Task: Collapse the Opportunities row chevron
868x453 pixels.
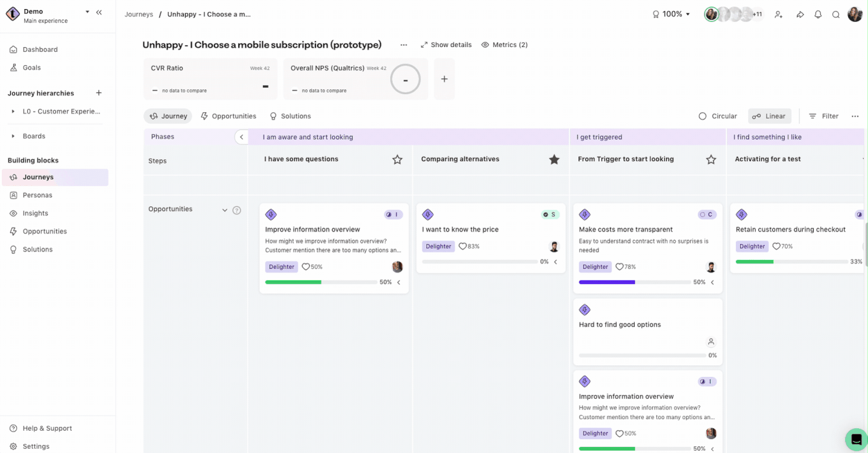Action: (225, 211)
